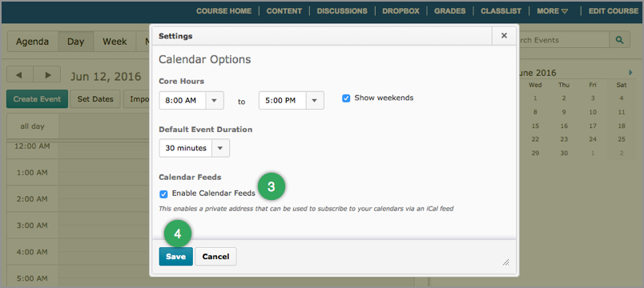Image resolution: width=644 pixels, height=288 pixels.
Task: Open the MORE navigation menu
Action: (553, 11)
